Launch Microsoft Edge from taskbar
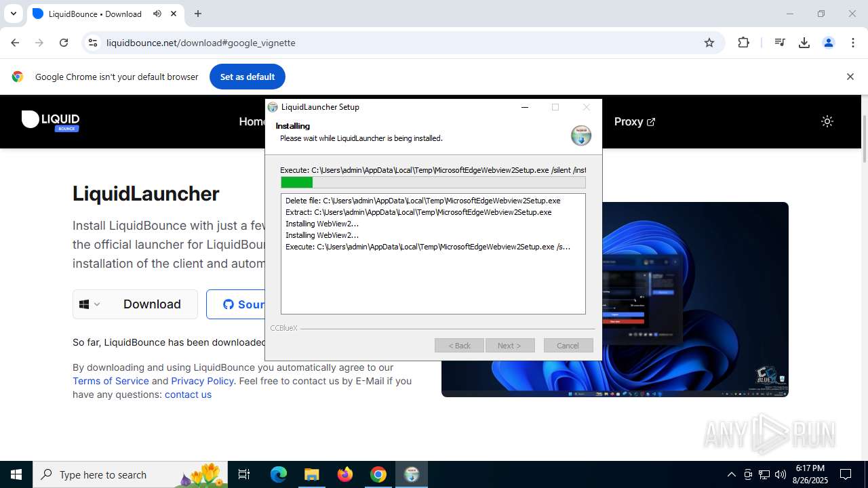Viewport: 868px width, 488px height. (x=279, y=474)
